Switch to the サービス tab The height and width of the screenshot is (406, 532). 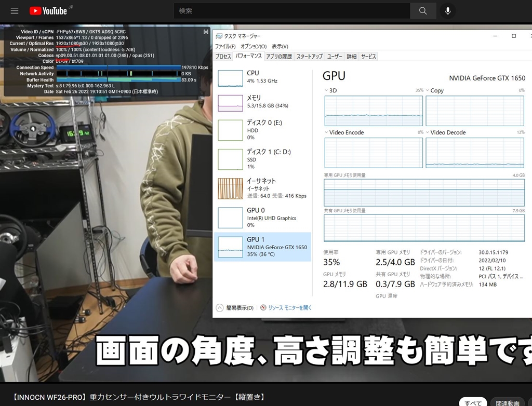click(x=368, y=57)
